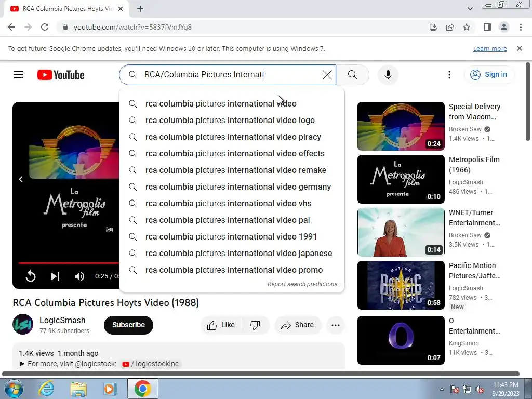Screen dimensions: 532x399
Task: Open YouTube settings three-dot menu
Action: pyautogui.click(x=449, y=75)
